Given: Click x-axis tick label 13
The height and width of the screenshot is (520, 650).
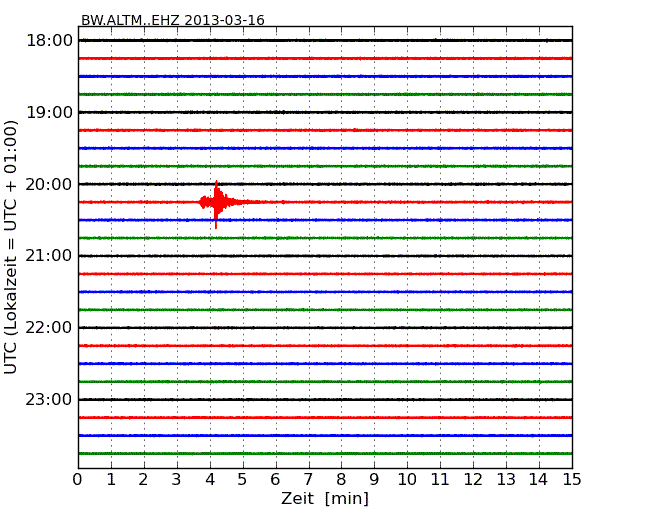Looking at the screenshot, I should click(506, 480).
